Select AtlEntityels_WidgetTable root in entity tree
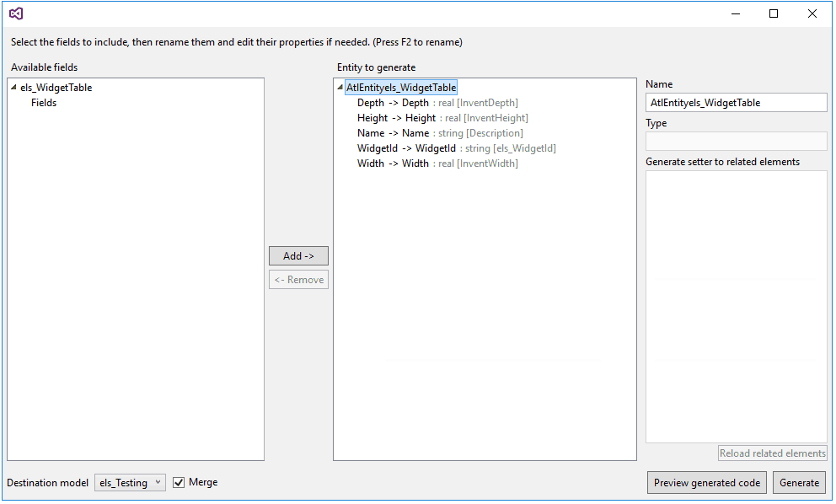This screenshot has width=836, height=504. point(401,88)
